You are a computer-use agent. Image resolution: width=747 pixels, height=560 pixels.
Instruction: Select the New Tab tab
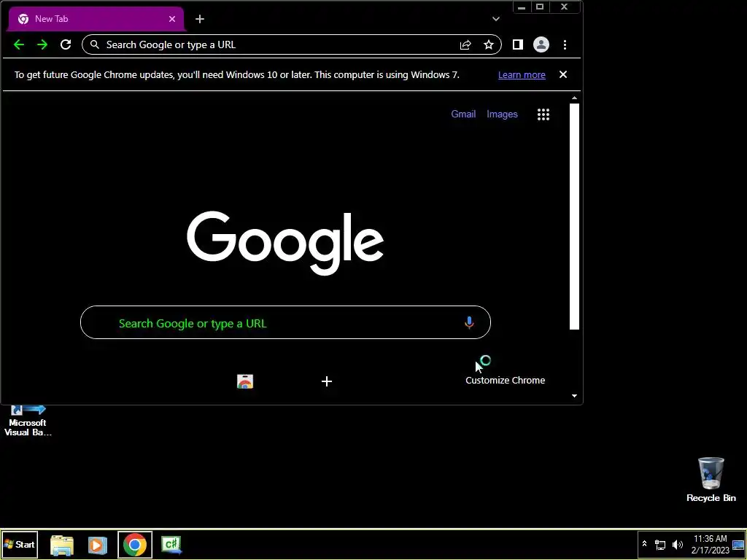coord(96,19)
